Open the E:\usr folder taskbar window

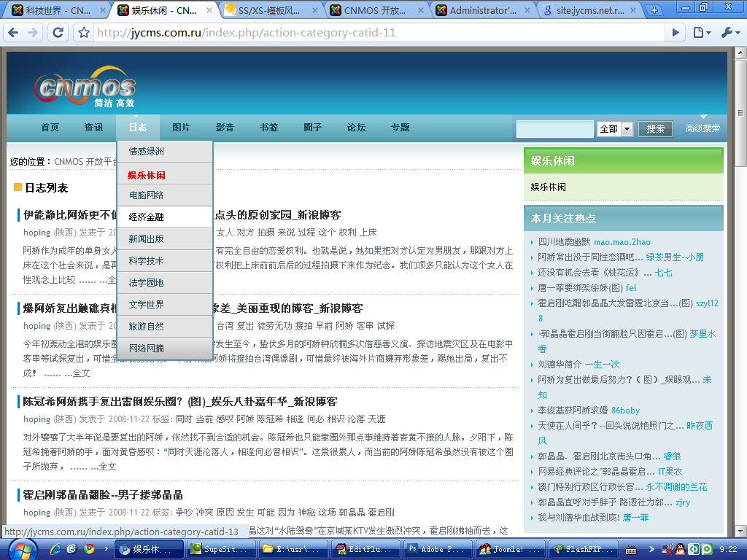tap(293, 550)
